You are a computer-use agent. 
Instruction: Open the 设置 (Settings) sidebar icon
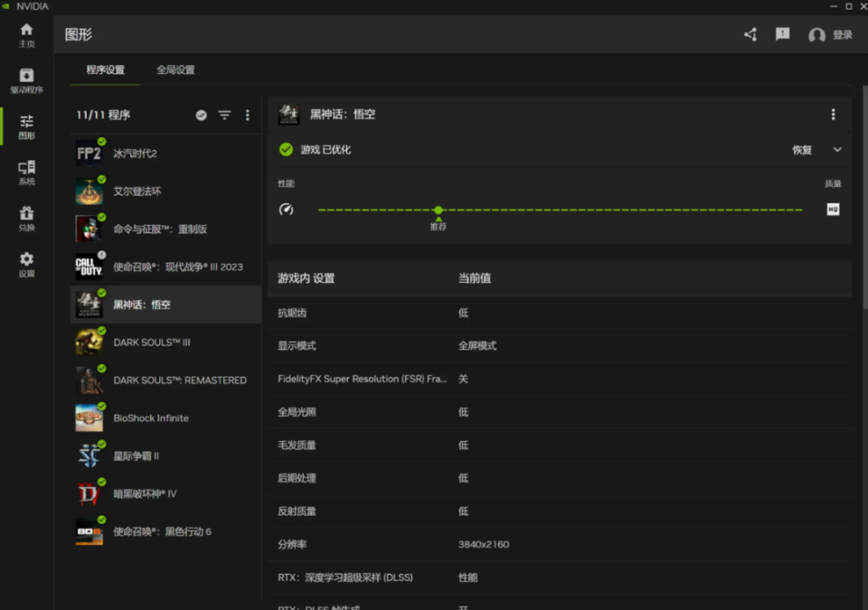pos(25,262)
